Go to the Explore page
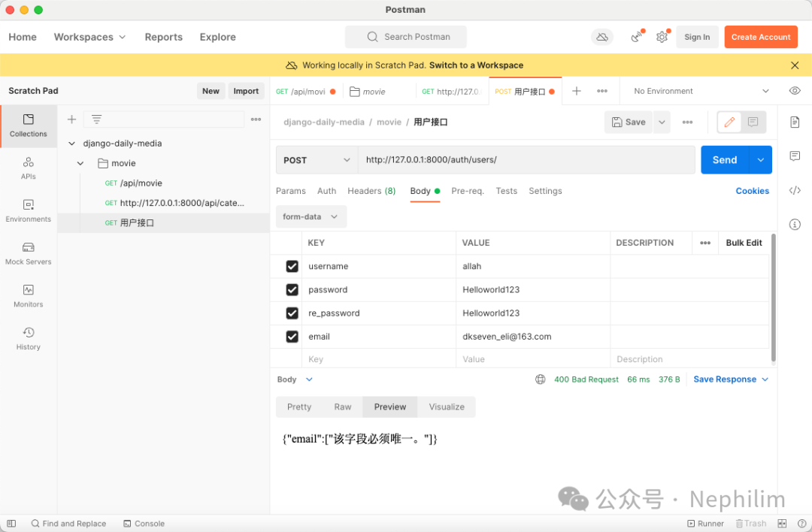812x532 pixels. [x=217, y=37]
